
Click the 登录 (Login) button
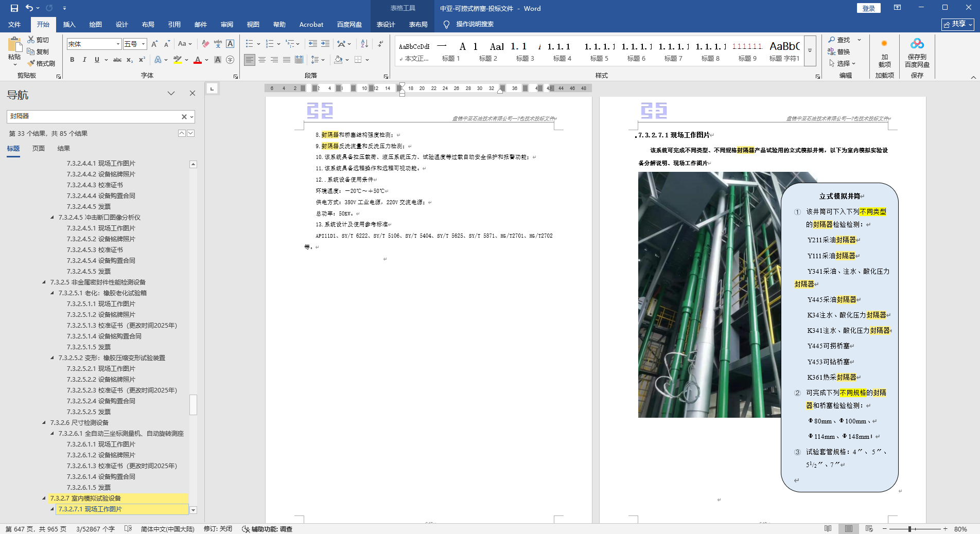[x=868, y=8]
